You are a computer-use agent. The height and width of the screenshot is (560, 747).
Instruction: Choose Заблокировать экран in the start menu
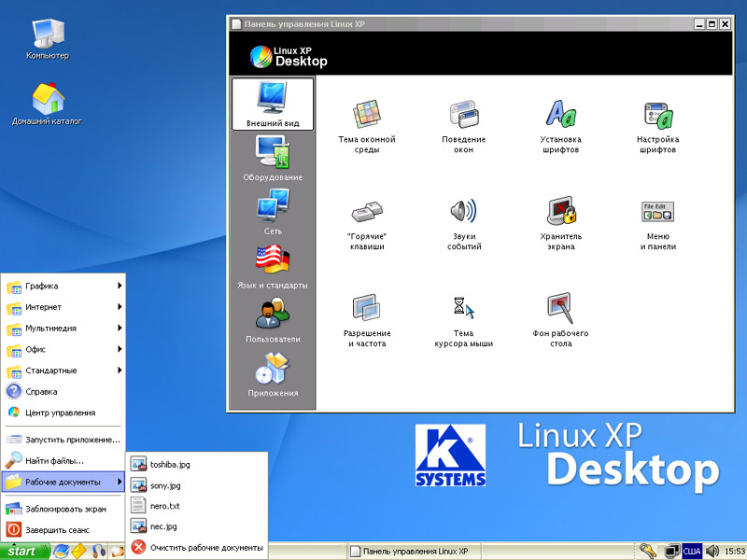tap(63, 509)
